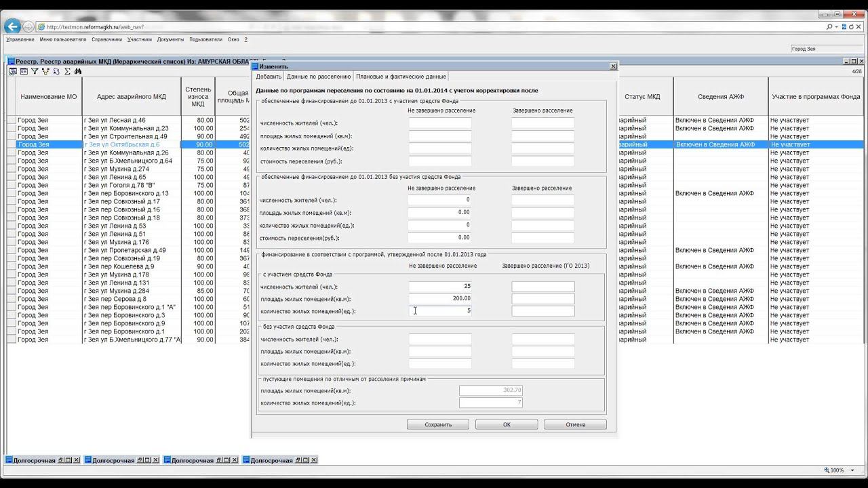Open the Пользователи menu
Image resolution: width=868 pixels, height=488 pixels.
(x=205, y=39)
